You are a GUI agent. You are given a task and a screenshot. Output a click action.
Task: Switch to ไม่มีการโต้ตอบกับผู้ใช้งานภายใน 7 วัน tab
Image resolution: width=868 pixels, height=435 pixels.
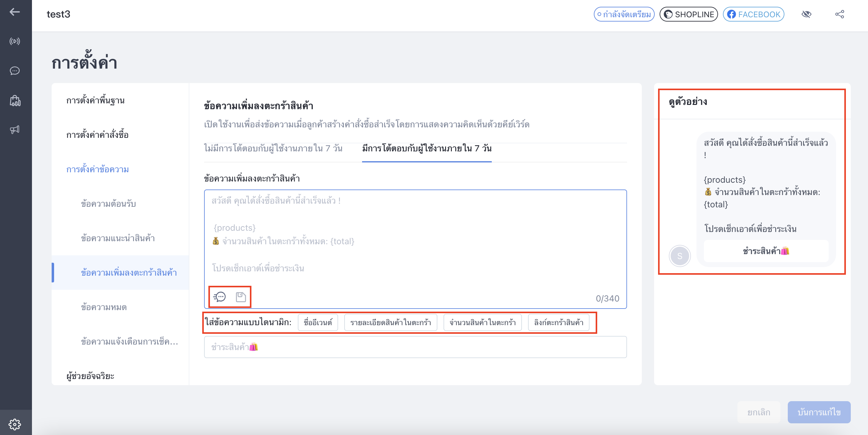273,148
